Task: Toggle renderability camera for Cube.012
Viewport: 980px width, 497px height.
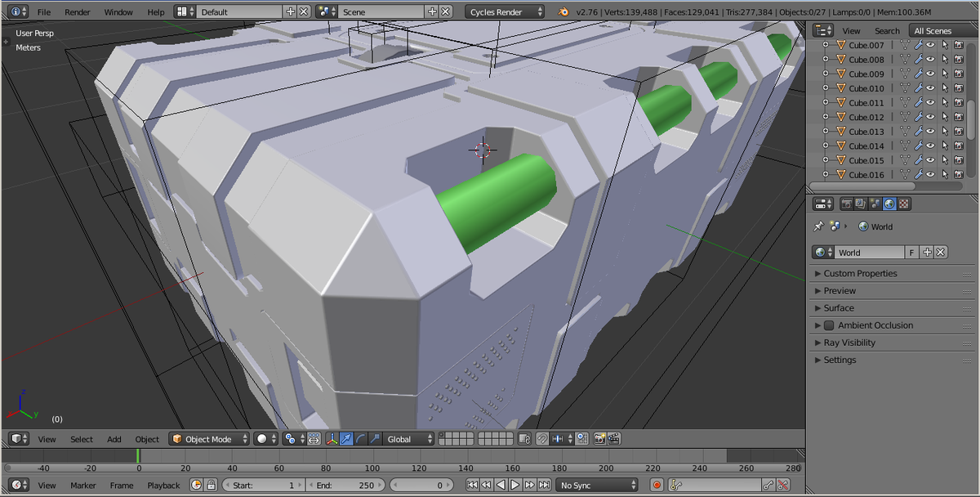Action: pyautogui.click(x=959, y=117)
